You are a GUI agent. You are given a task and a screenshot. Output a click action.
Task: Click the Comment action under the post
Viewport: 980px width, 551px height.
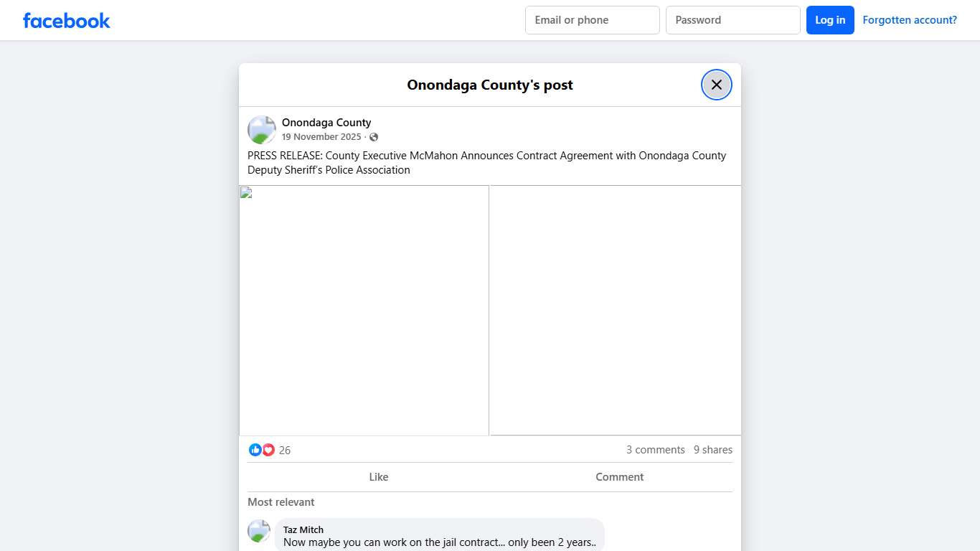(619, 476)
